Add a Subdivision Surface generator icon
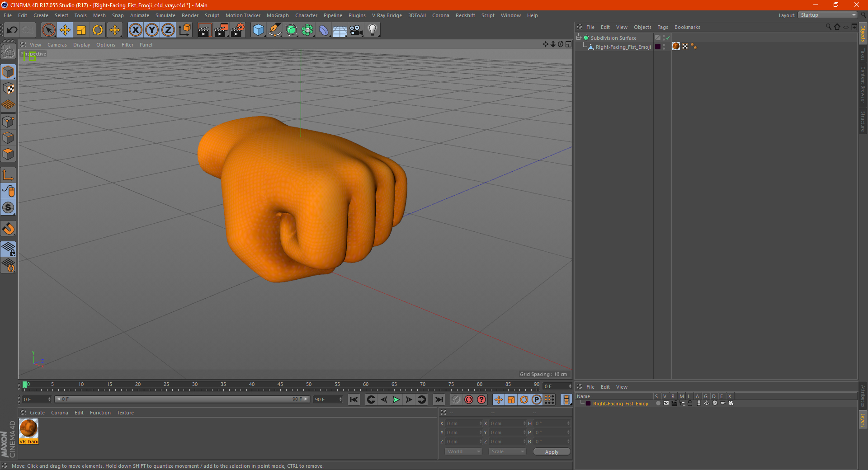The width and height of the screenshot is (868, 470). click(x=291, y=30)
